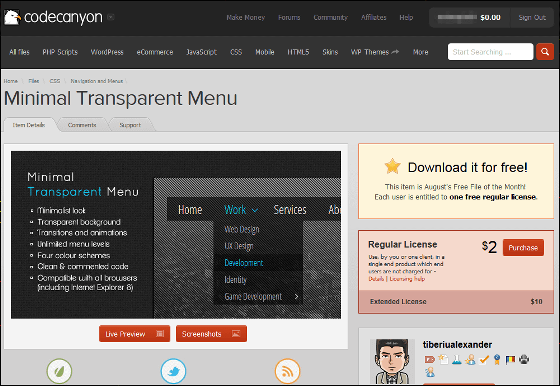Click the red Purchase button
The width and height of the screenshot is (560, 386).
[523, 247]
